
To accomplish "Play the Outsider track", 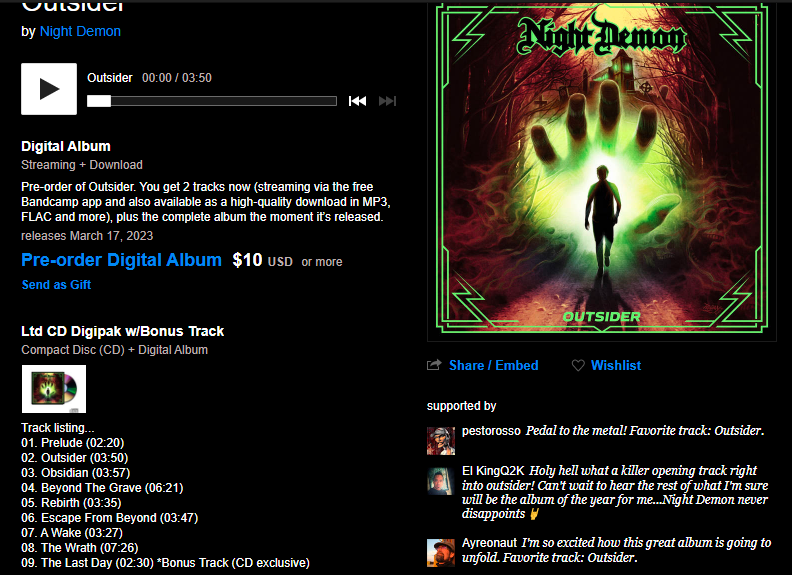I will click(x=49, y=89).
